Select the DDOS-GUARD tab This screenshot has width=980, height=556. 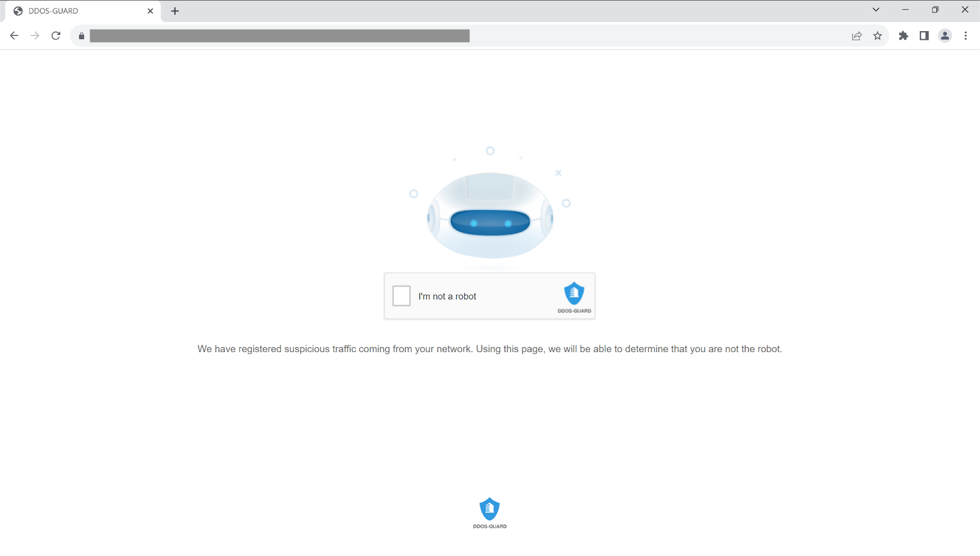83,11
